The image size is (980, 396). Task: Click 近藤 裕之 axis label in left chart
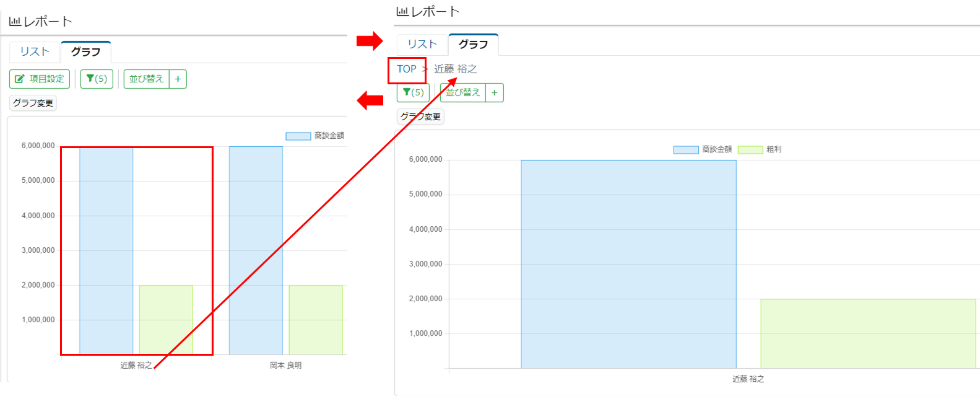tap(136, 366)
